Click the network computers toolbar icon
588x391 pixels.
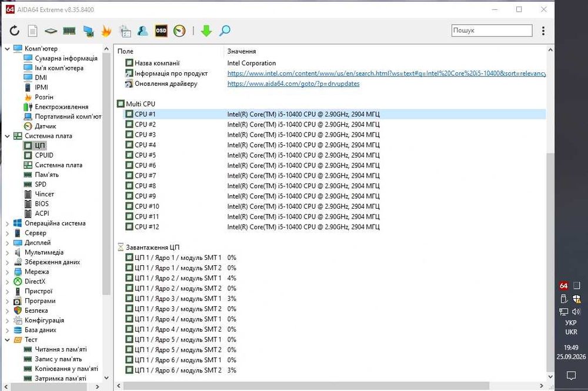[x=88, y=31]
